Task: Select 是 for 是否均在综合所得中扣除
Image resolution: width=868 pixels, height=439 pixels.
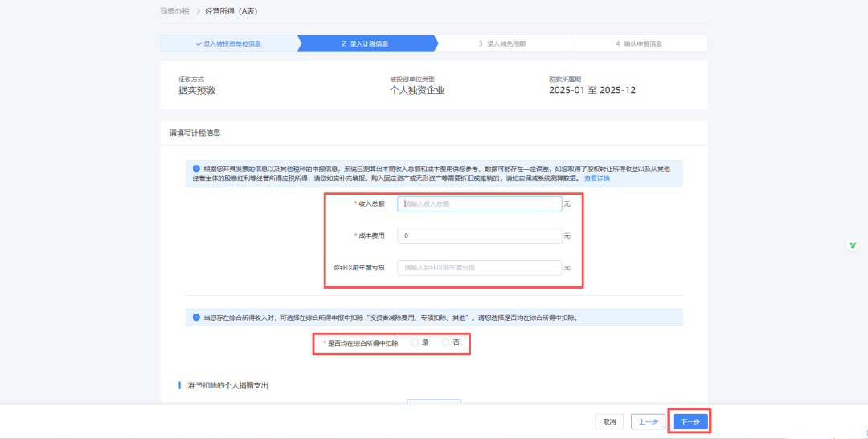Action: [x=416, y=343]
